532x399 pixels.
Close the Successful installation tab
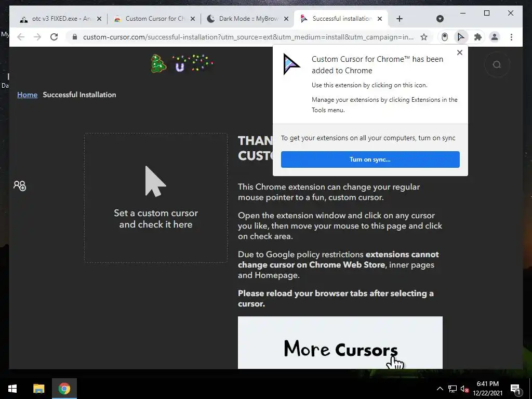(x=380, y=19)
